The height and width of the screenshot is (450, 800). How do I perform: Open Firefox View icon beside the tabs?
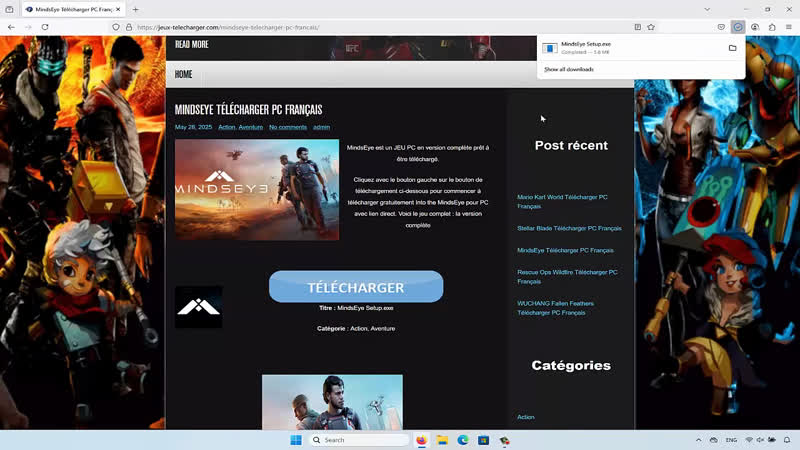(9, 9)
